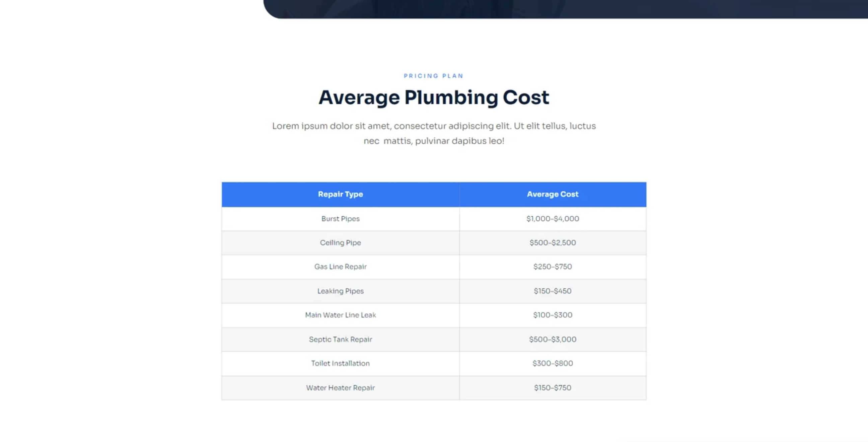This screenshot has width=868, height=442.
Task: Select the "$100–$300" price cell
Action: [x=553, y=315]
